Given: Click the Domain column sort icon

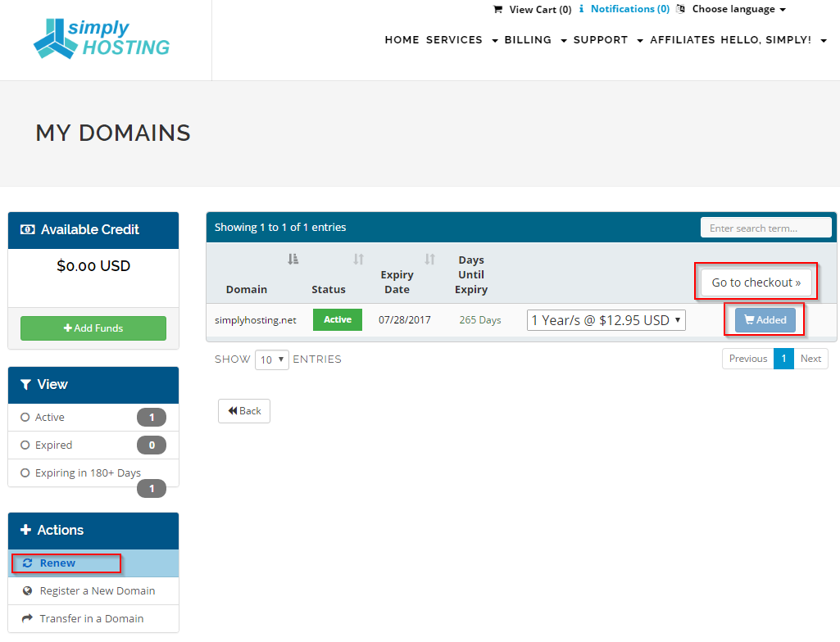Looking at the screenshot, I should (293, 259).
